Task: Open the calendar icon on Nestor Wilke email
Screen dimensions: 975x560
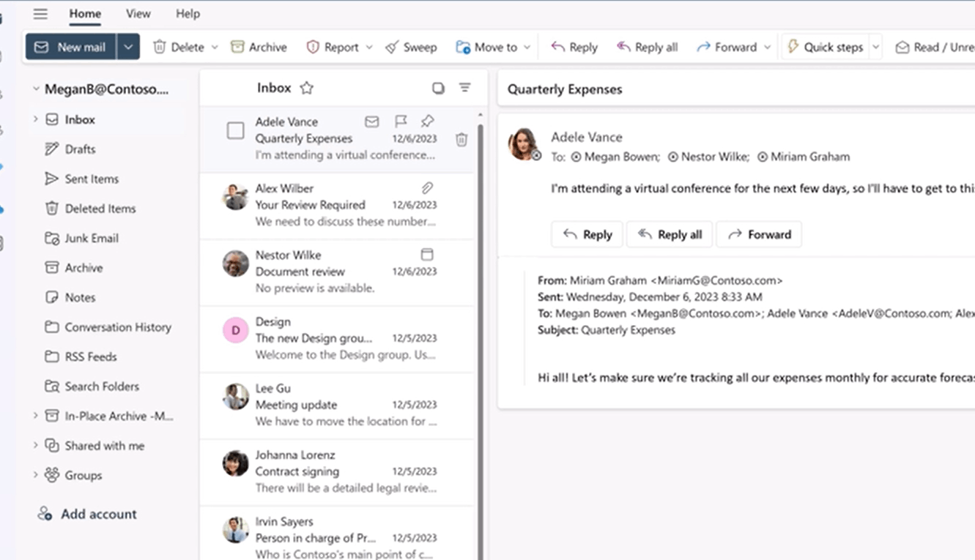Action: pos(427,255)
